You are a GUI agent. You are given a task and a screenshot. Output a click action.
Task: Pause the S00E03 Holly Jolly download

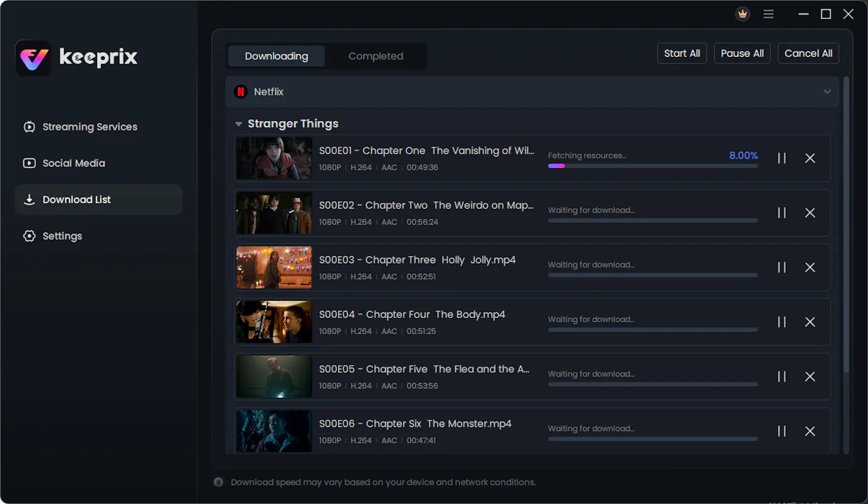coord(782,267)
